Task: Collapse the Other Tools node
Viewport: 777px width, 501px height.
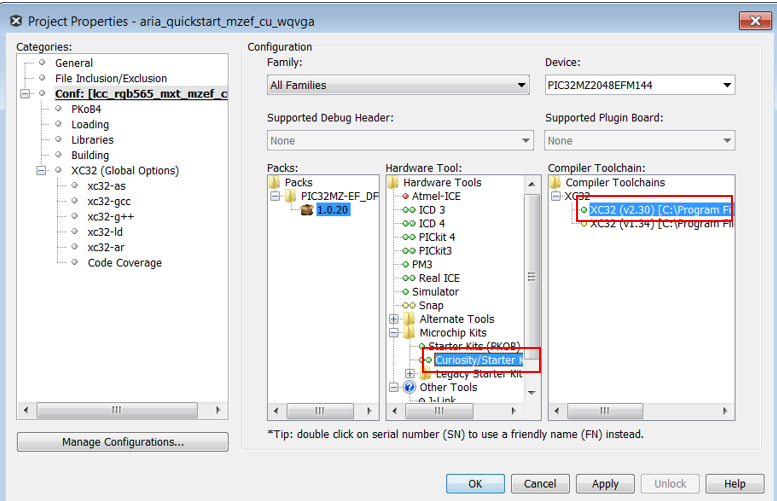Action: pyautogui.click(x=393, y=387)
